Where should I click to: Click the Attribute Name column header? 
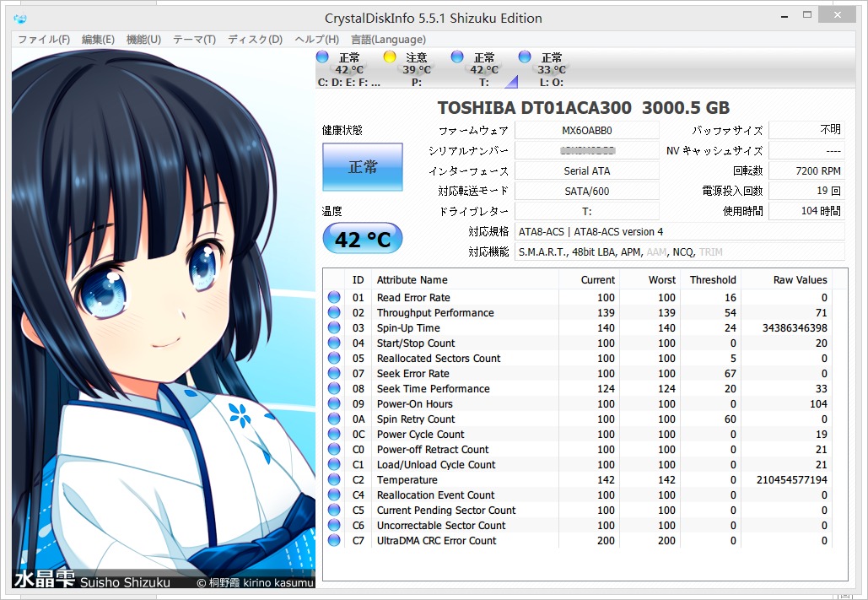click(x=465, y=280)
